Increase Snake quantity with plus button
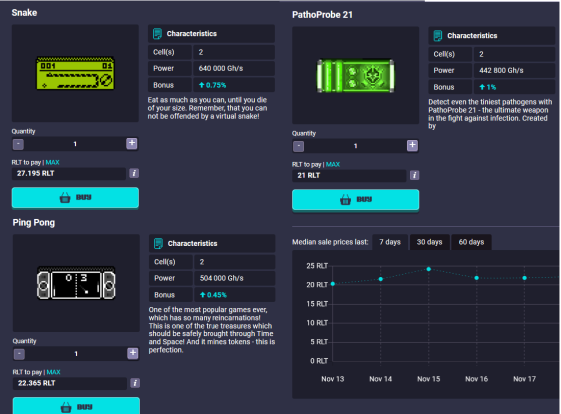Viewport: 561px width, 414px height. (x=132, y=143)
